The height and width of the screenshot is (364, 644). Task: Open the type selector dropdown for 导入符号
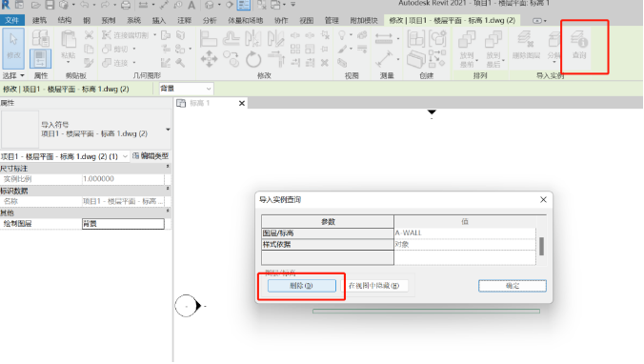(x=168, y=130)
